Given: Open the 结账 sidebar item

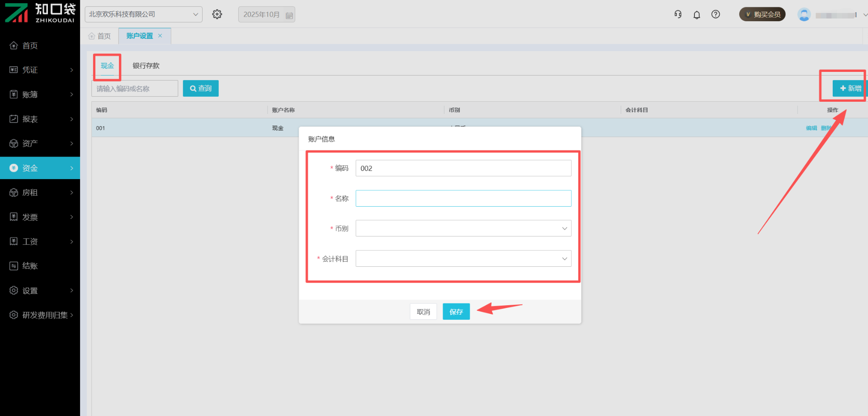Looking at the screenshot, I should [x=30, y=266].
